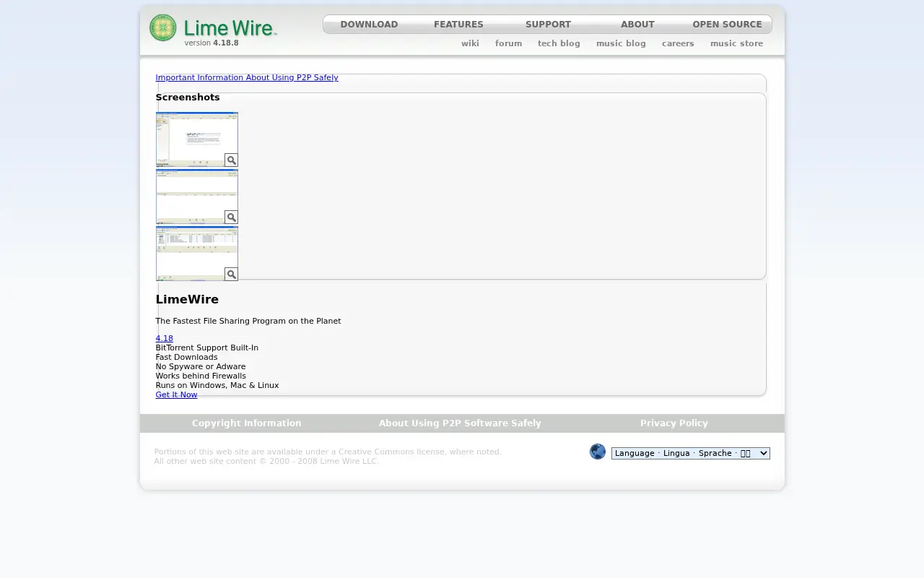Click 'Works behind Firewalls' text
Image resolution: width=924 pixels, height=578 pixels.
[x=201, y=376]
